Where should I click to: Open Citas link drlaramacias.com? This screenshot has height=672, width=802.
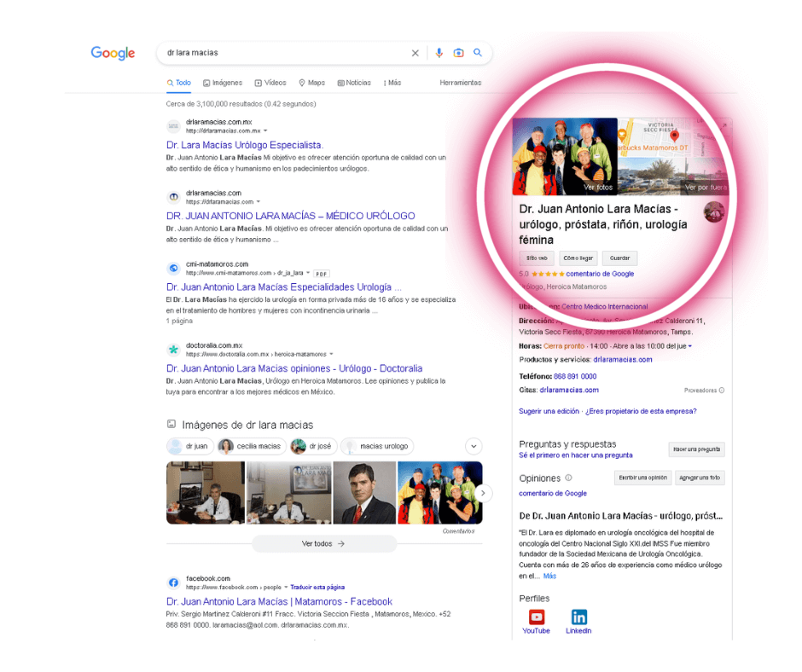tap(569, 390)
